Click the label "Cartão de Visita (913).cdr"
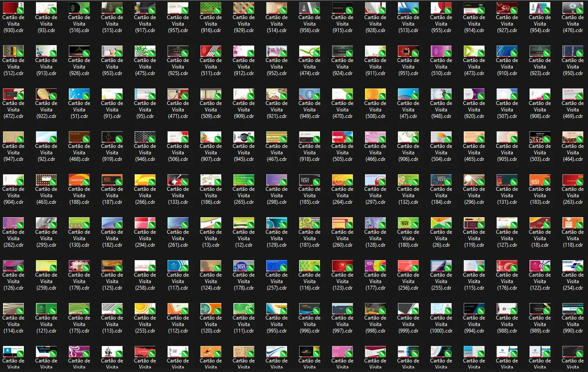This screenshot has height=372, width=588. tap(46, 67)
